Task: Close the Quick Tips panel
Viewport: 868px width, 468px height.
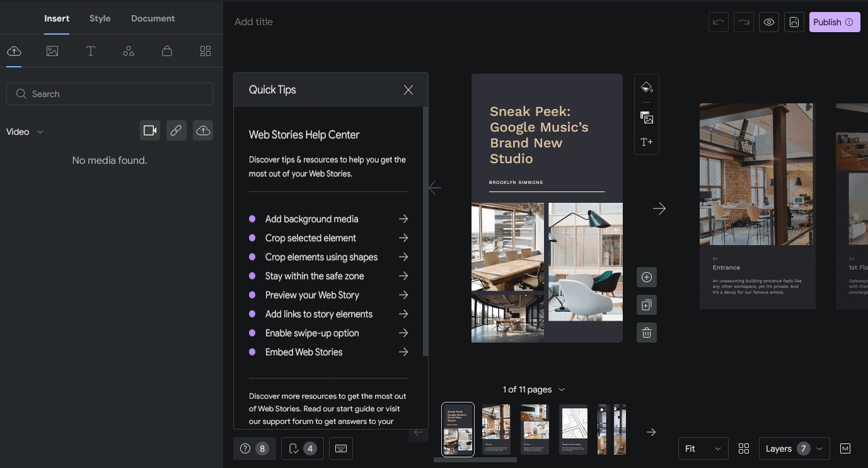Action: [x=408, y=90]
